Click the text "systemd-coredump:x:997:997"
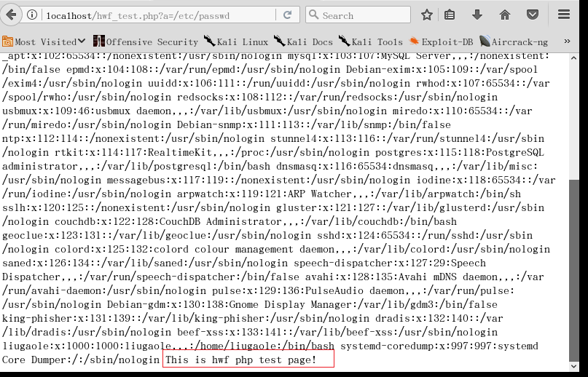Screen dimensions: 588x377 click(x=418, y=346)
